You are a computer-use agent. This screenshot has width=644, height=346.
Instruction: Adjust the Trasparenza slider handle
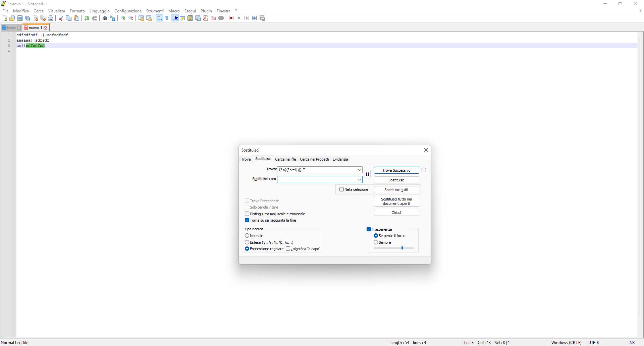(402, 248)
